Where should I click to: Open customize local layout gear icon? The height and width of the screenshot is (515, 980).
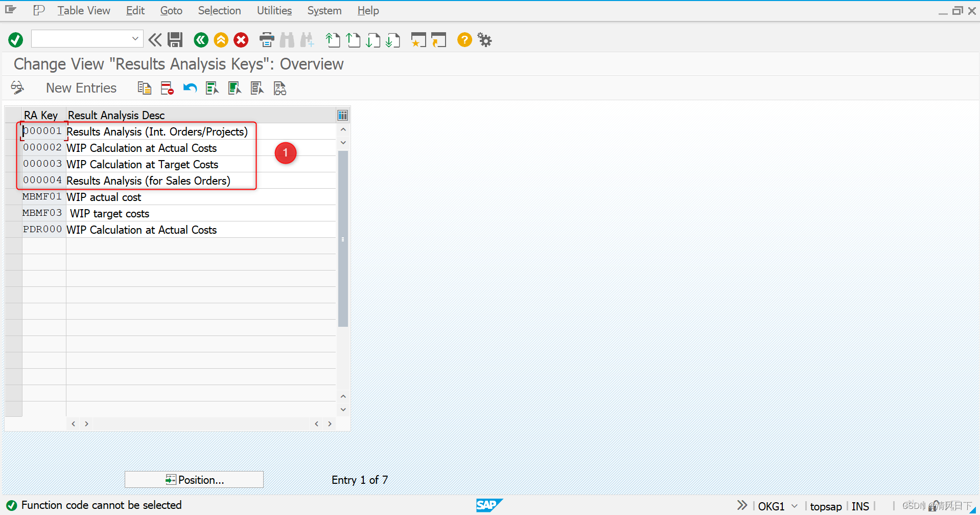(x=484, y=39)
